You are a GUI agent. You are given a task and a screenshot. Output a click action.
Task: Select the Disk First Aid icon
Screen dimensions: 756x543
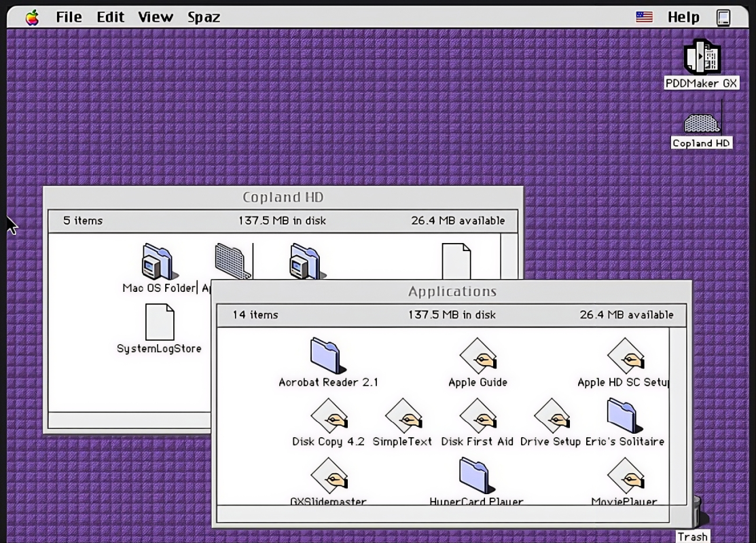pyautogui.click(x=478, y=415)
